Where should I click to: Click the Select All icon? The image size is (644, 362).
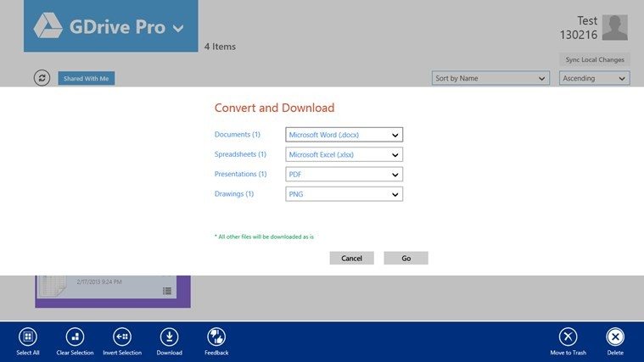28,337
